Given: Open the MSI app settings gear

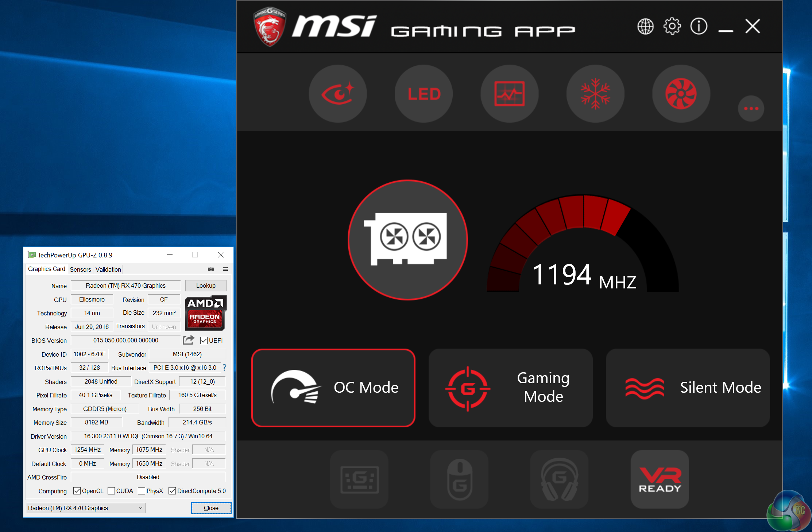Looking at the screenshot, I should (672, 26).
